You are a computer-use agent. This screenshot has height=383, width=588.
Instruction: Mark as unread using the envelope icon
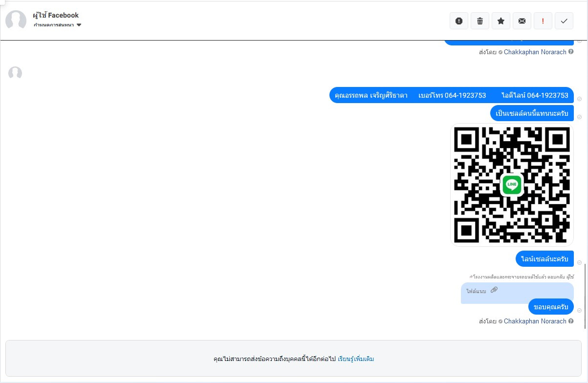[522, 21]
